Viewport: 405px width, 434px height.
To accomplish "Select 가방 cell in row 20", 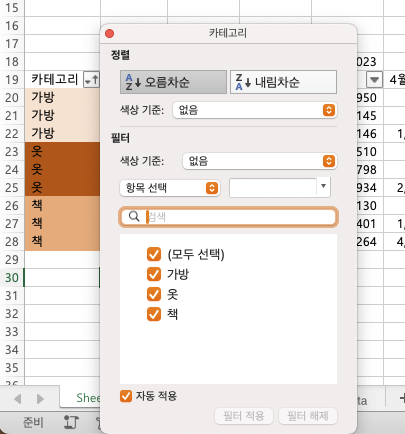I will 62,98.
